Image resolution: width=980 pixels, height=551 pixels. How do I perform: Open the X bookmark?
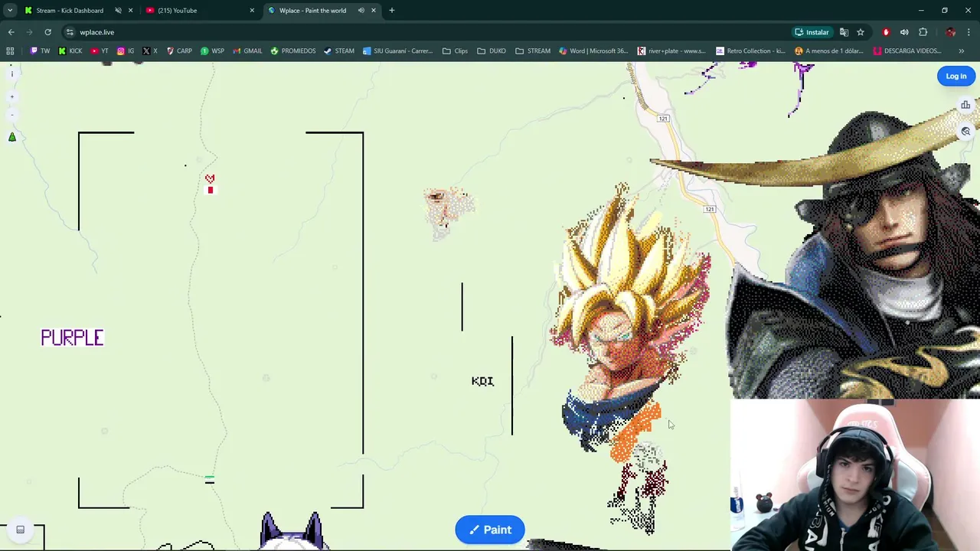pyautogui.click(x=150, y=51)
